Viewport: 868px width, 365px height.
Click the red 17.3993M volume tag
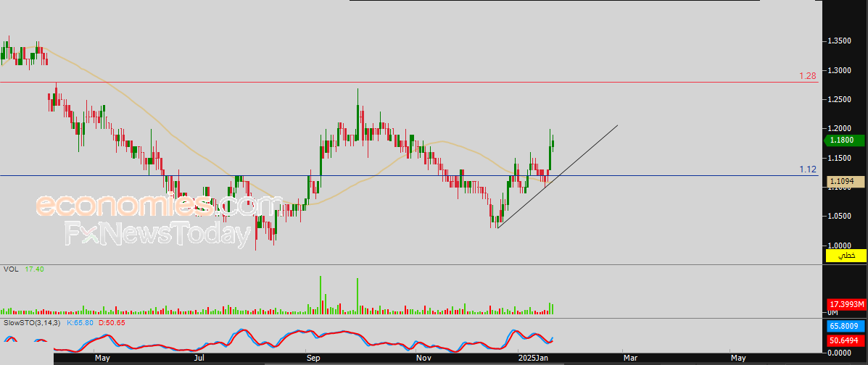846,304
